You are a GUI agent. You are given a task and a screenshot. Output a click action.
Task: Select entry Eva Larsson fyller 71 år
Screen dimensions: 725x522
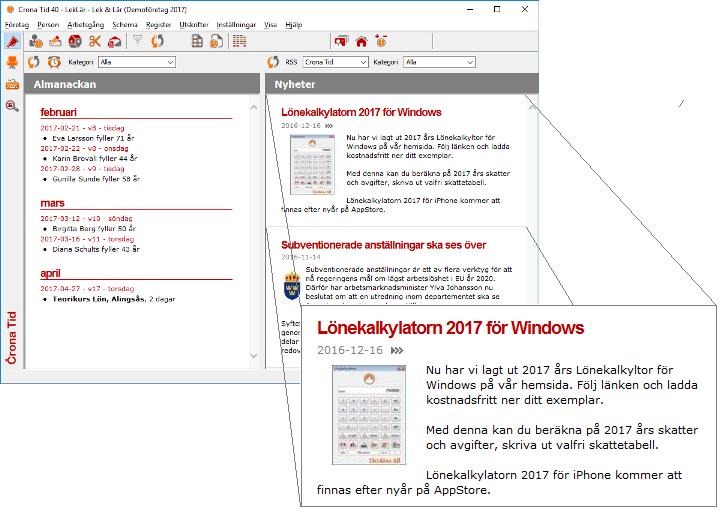pos(93,138)
